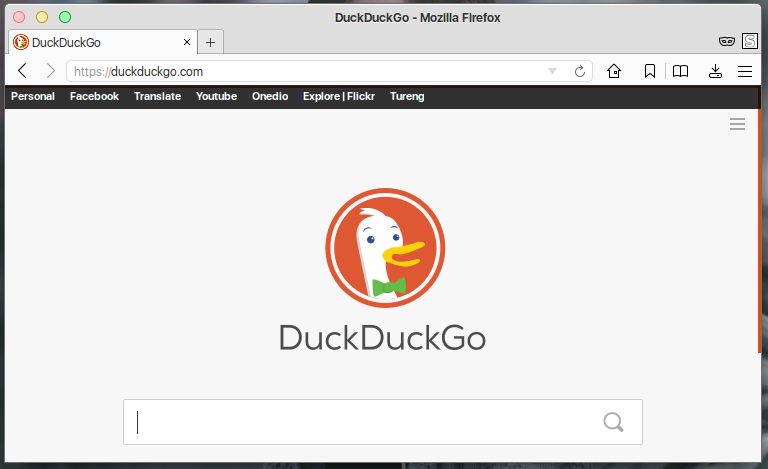This screenshot has height=469, width=768.
Task: Click the DuckDuckGo duck logo
Action: (x=385, y=248)
